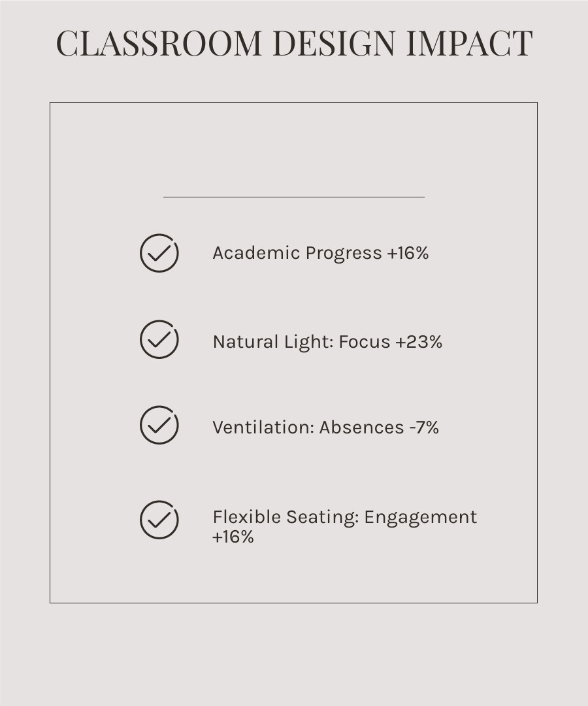Viewport: 588px width, 706px height.
Task: Click the word Absences
Action: pyautogui.click(x=362, y=428)
